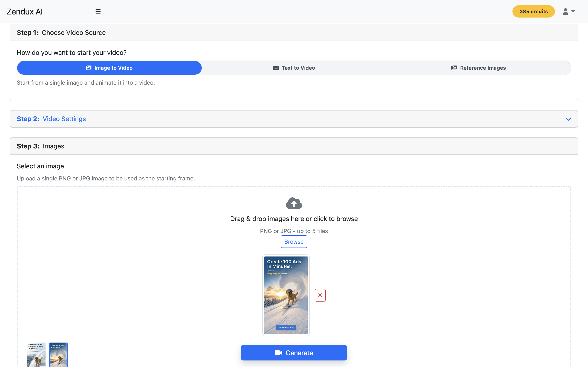This screenshot has width=588, height=367.
Task: Click the grid icon beside Text to Video
Action: tap(276, 68)
